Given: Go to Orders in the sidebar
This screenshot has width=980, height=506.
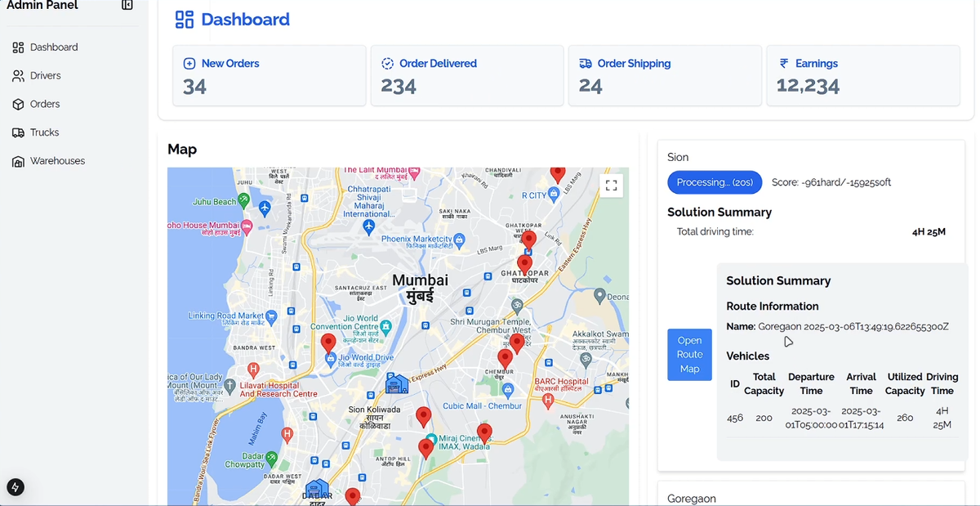Looking at the screenshot, I should (x=36, y=105).
